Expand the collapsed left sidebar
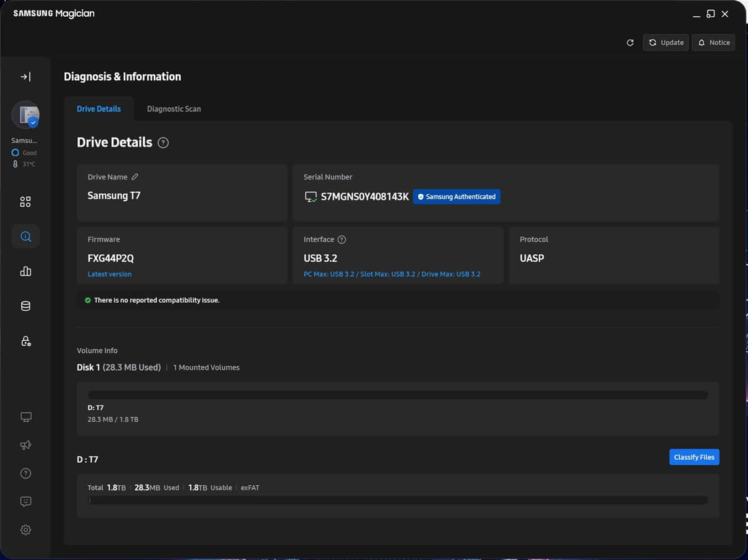The image size is (748, 560). [x=26, y=77]
